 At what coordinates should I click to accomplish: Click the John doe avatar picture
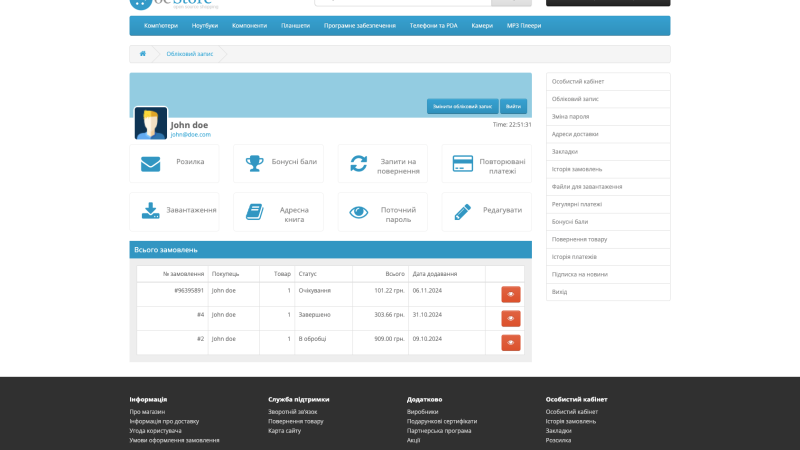point(151,123)
